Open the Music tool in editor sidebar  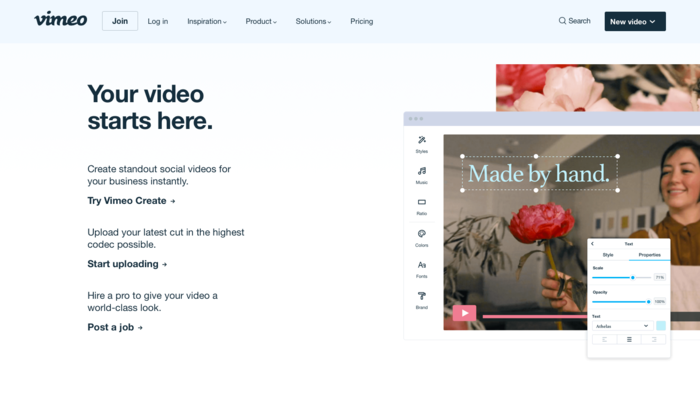[421, 175]
